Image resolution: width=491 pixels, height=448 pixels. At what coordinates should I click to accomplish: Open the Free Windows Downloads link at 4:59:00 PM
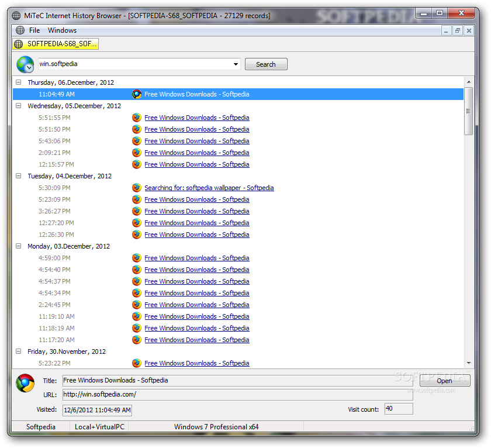(x=196, y=258)
